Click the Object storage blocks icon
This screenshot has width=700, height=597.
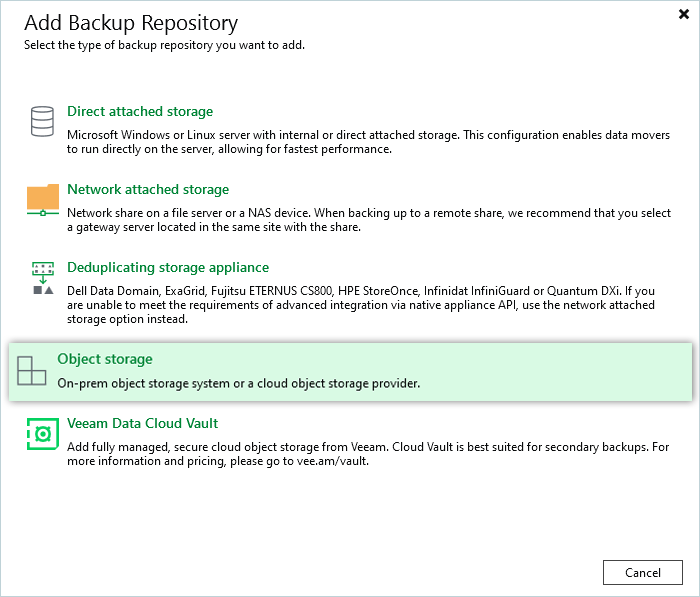point(32,370)
